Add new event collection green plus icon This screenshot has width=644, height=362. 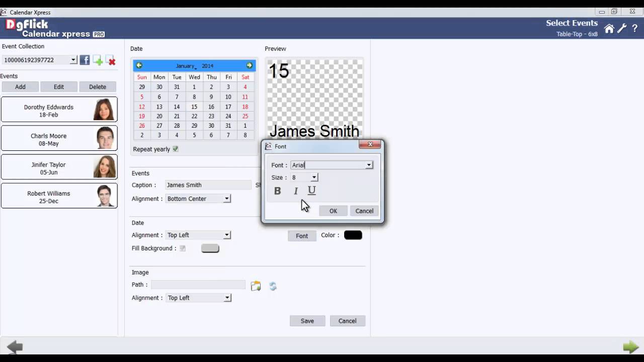[x=98, y=60]
